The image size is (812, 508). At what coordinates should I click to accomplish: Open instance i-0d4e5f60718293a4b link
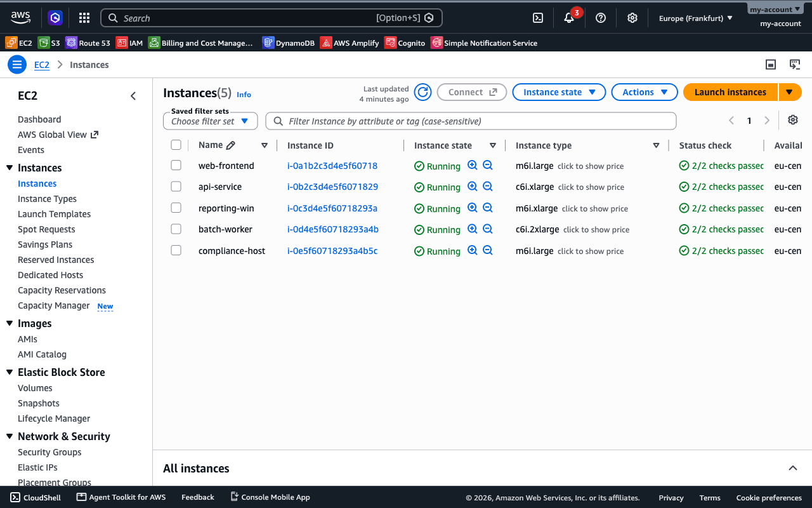[333, 229]
